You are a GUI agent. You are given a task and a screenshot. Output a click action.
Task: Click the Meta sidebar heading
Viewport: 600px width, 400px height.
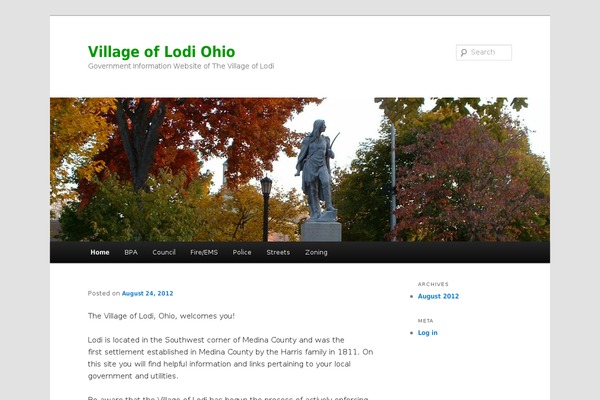point(426,321)
